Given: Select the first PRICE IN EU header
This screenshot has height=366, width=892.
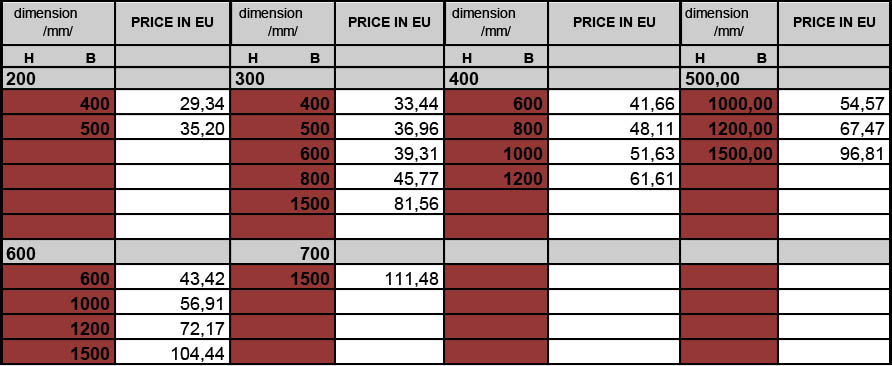Looking at the screenshot, I should [x=172, y=23].
